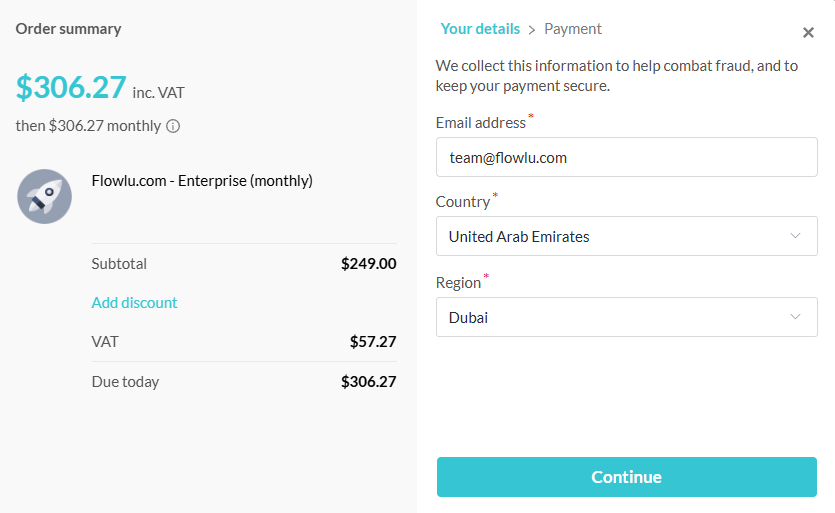The width and height of the screenshot is (835, 513).
Task: Click the Order summary heading
Action: click(68, 29)
